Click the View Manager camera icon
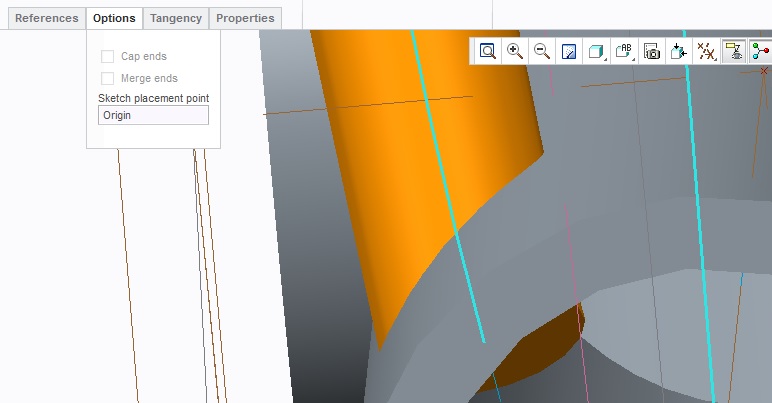The width and height of the screenshot is (772, 403). [652, 51]
